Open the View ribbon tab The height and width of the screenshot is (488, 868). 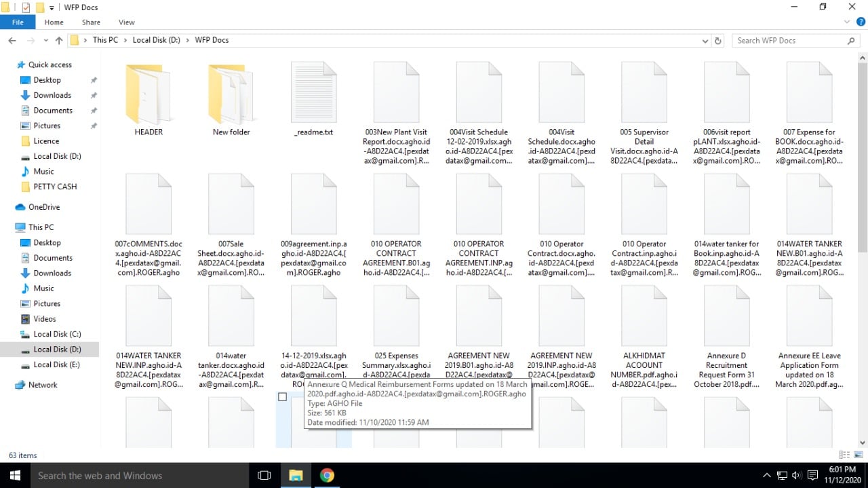[126, 22]
